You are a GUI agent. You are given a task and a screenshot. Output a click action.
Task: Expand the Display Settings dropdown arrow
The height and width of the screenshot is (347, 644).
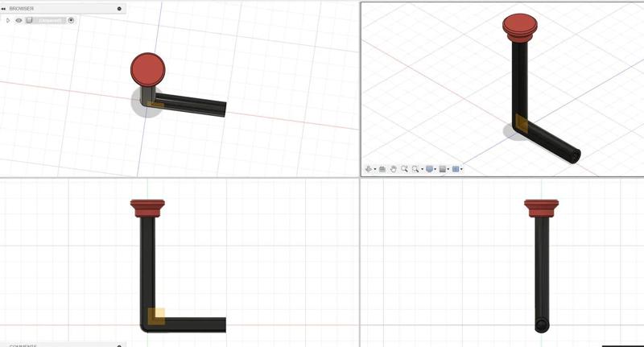tap(435, 169)
